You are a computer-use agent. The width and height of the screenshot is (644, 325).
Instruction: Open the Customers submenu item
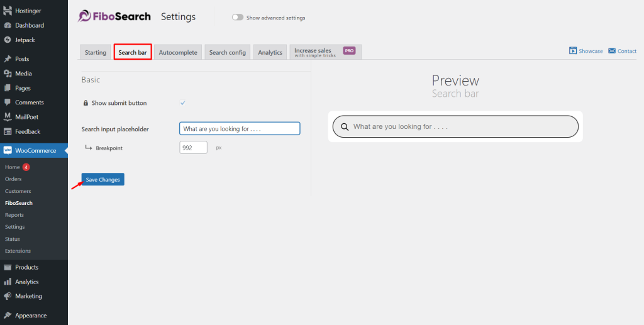click(18, 191)
